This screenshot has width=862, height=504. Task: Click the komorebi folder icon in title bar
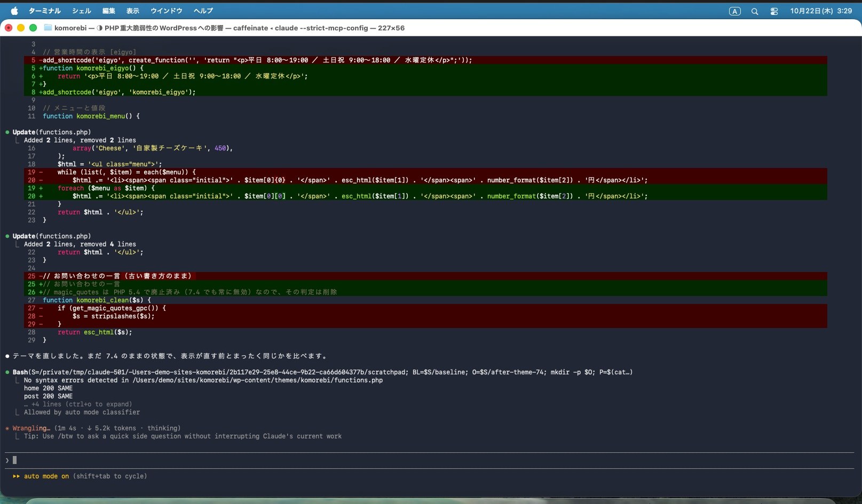tap(48, 28)
